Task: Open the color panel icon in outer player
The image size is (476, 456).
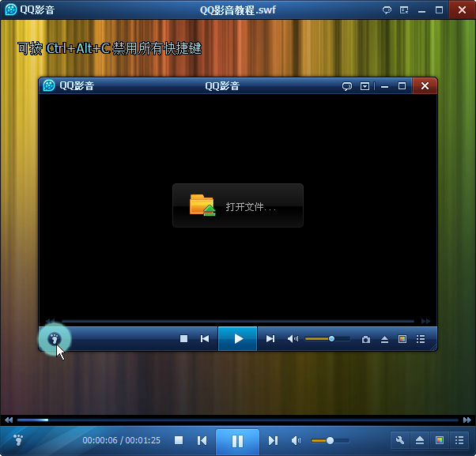Action: (440, 440)
